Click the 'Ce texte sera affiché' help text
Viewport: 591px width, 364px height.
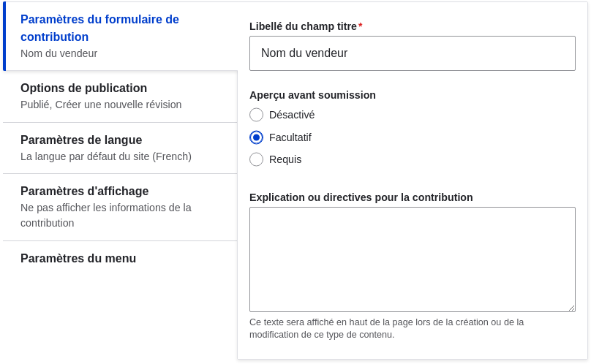(386, 328)
